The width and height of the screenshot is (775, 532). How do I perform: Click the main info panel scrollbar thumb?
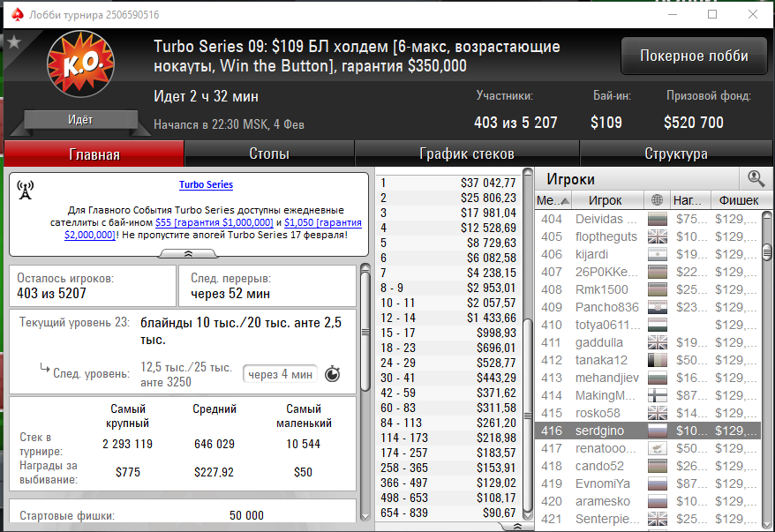365,332
